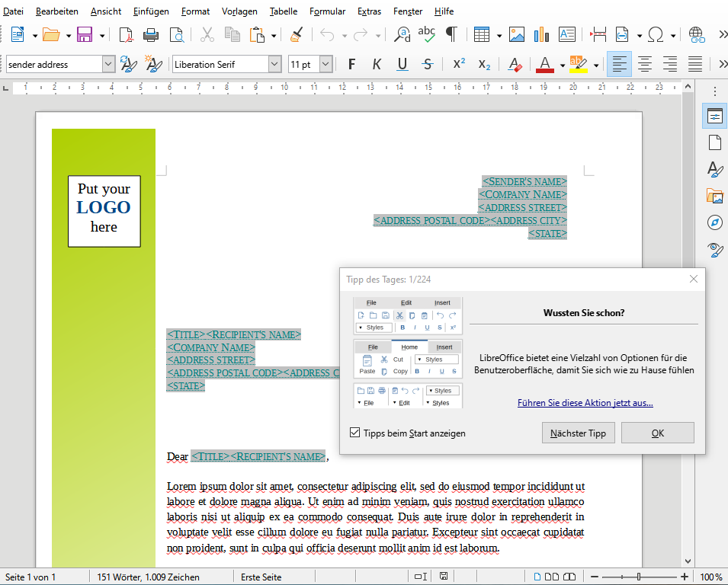Click the New document icon
Viewport: 728px width, 585px height.
coord(18,35)
